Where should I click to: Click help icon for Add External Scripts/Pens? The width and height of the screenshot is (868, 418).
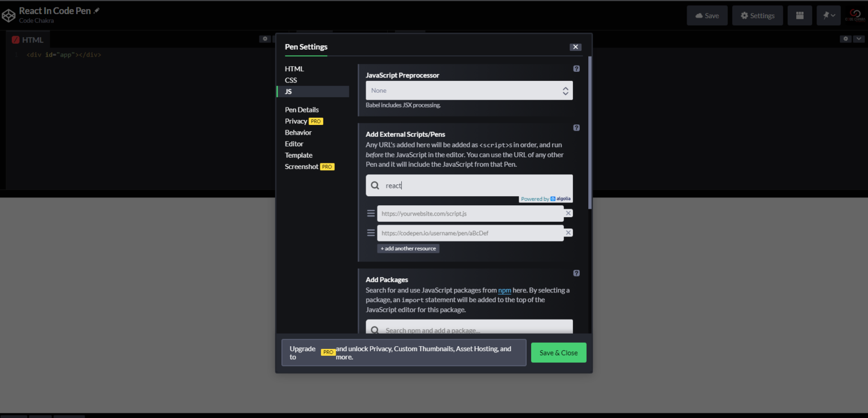(576, 128)
